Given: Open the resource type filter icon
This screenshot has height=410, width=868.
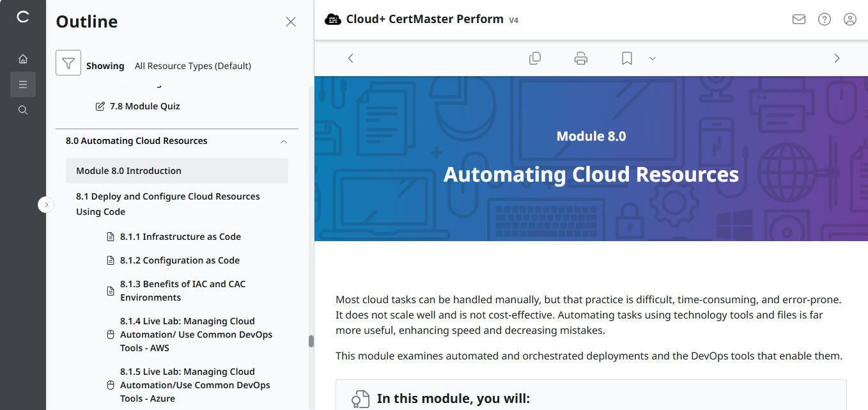Looking at the screenshot, I should click(68, 63).
